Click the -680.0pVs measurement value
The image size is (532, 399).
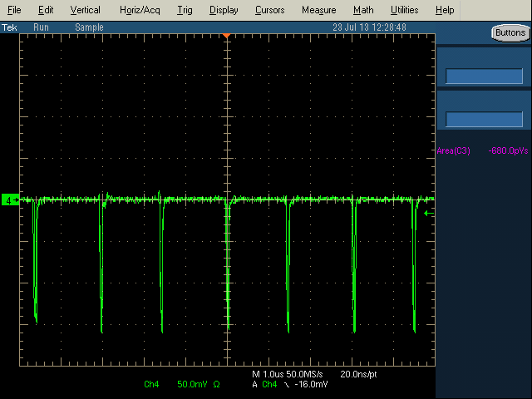point(508,150)
